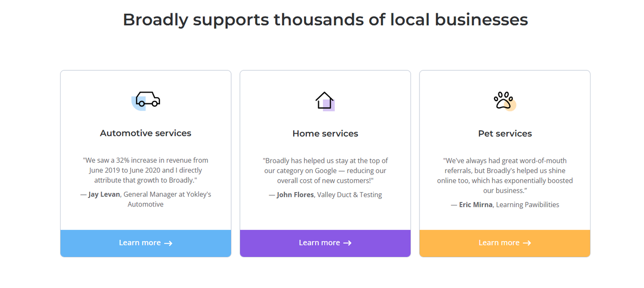This screenshot has width=644, height=288.
Task: Open Learn more for Pet services
Action: click(499, 243)
